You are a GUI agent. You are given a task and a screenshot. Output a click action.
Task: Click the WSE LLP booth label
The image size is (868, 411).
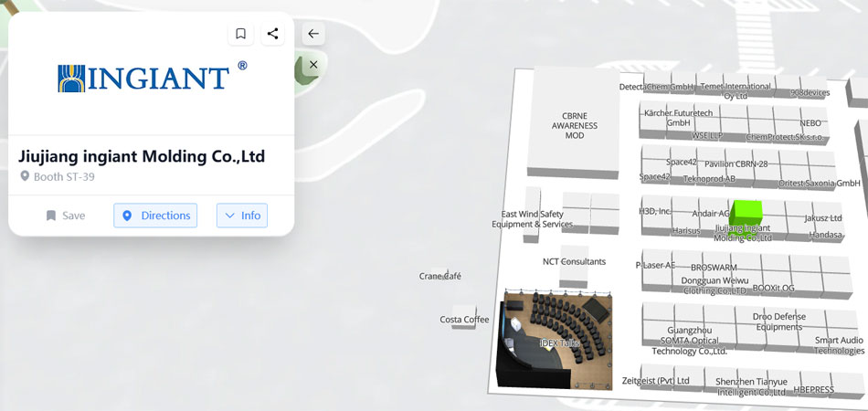pos(705,135)
